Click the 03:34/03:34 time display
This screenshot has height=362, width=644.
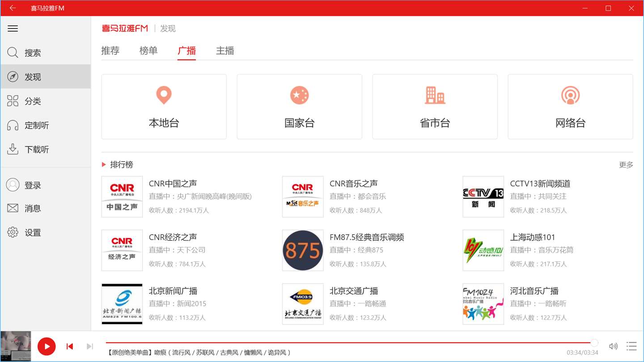coord(583,353)
